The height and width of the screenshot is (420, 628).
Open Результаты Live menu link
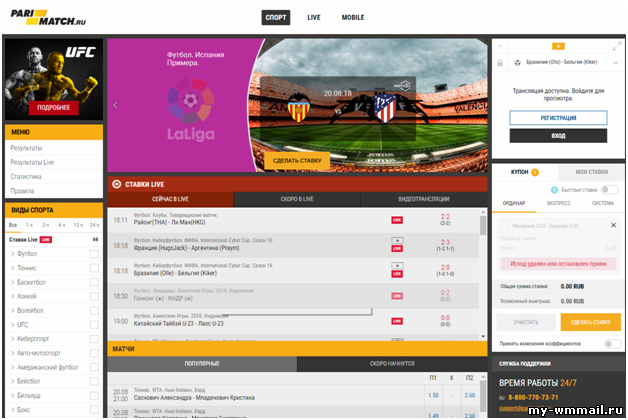click(x=32, y=162)
